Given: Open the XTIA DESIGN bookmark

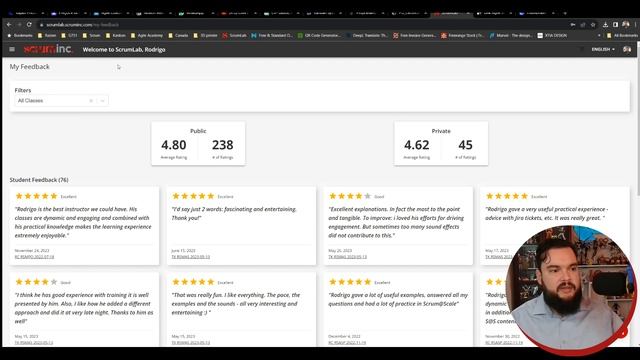Looking at the screenshot, I should [x=552, y=36].
